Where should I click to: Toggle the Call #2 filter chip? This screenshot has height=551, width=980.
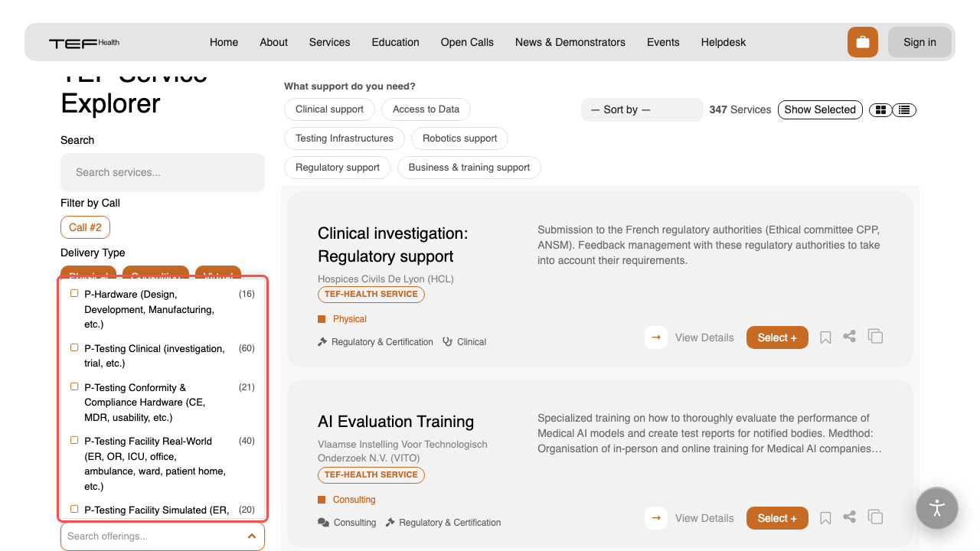[85, 227]
